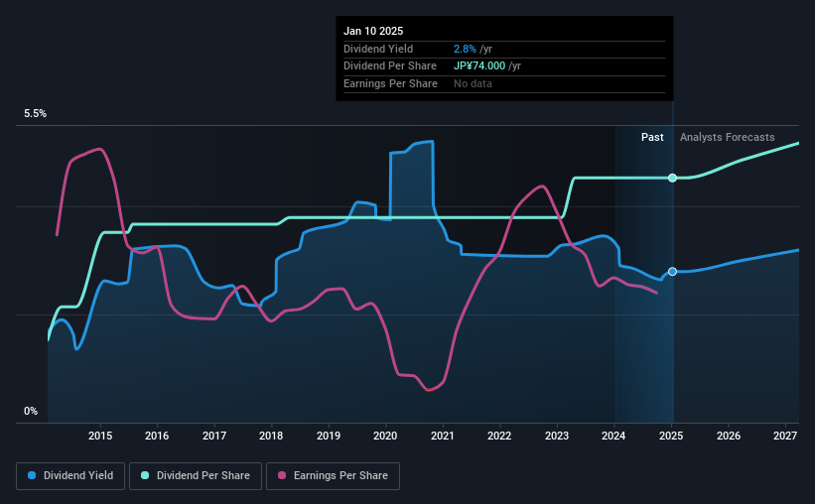Select the 2023 label on the timeline axis
The width and height of the screenshot is (815, 504).
click(557, 436)
